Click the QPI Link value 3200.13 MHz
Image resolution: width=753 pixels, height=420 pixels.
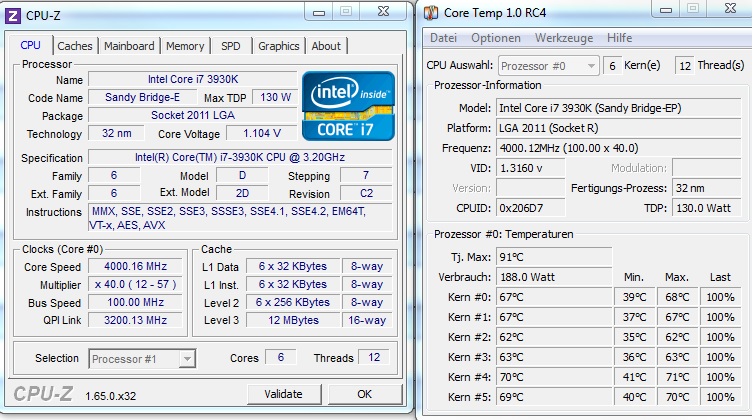[135, 320]
